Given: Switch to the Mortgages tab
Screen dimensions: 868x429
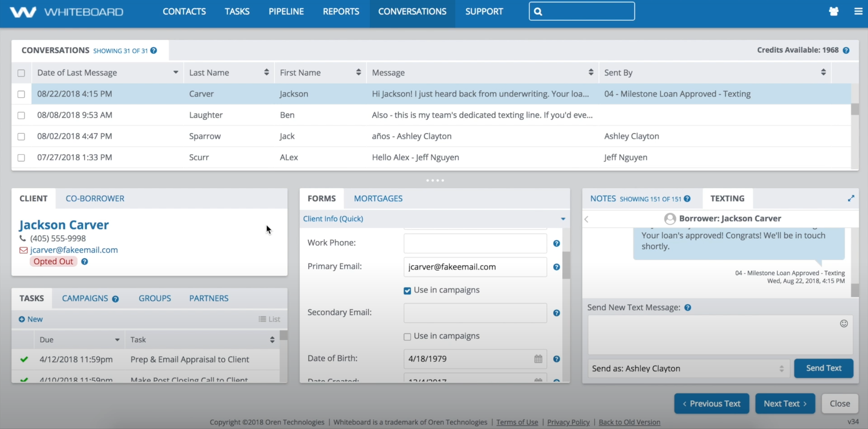Looking at the screenshot, I should coord(378,198).
